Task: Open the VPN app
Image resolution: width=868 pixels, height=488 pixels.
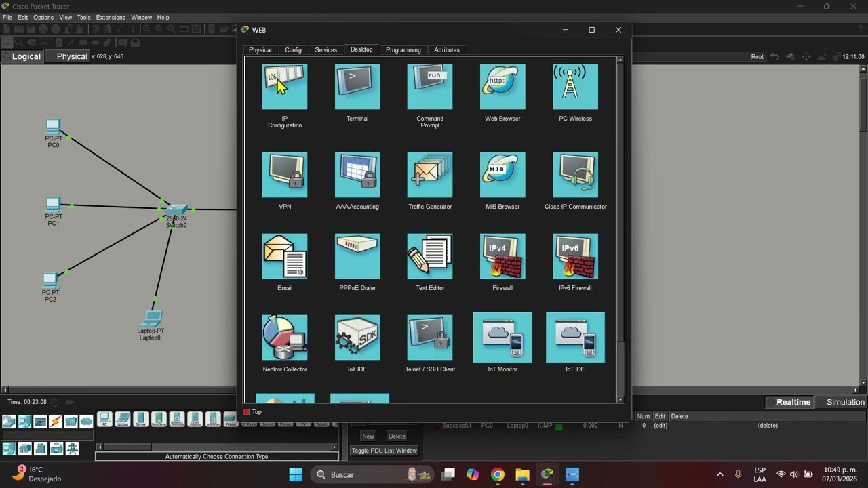Action: coord(285,175)
